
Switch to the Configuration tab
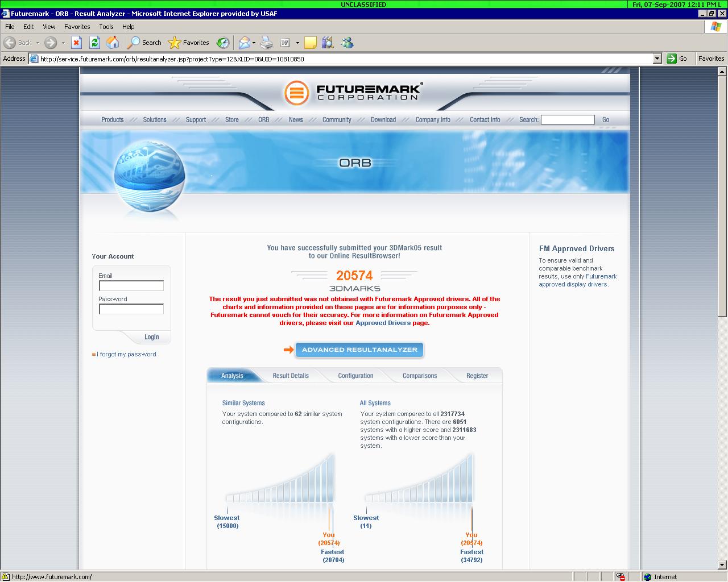pos(355,376)
